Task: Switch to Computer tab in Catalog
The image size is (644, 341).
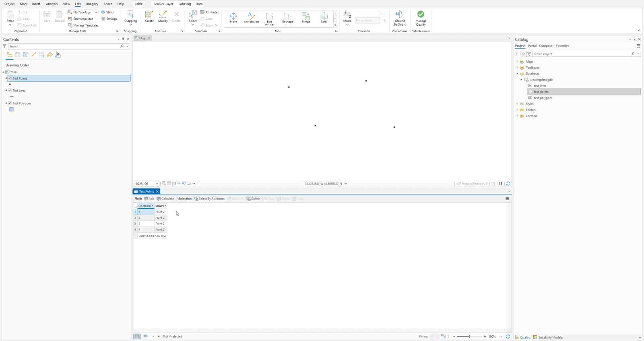Action: point(546,46)
